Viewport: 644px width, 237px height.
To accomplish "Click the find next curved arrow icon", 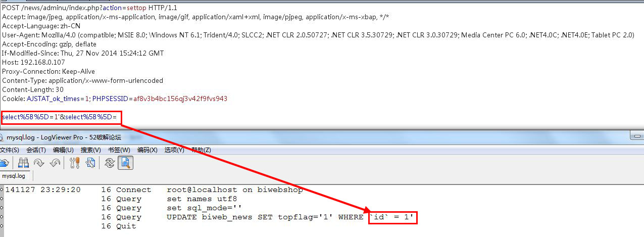I will [38, 162].
